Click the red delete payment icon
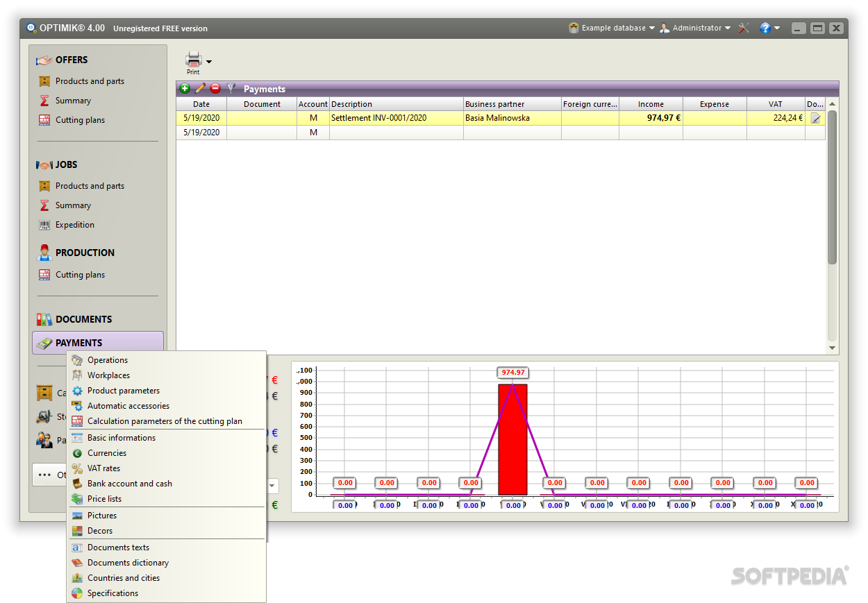The image size is (868, 603). (x=215, y=88)
